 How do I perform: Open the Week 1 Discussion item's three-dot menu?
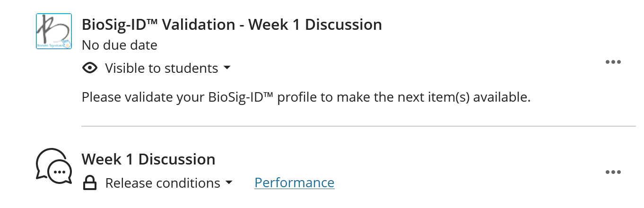click(613, 172)
